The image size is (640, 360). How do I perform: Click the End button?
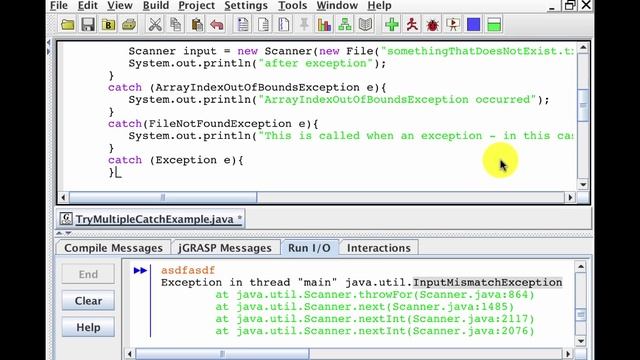[88, 274]
